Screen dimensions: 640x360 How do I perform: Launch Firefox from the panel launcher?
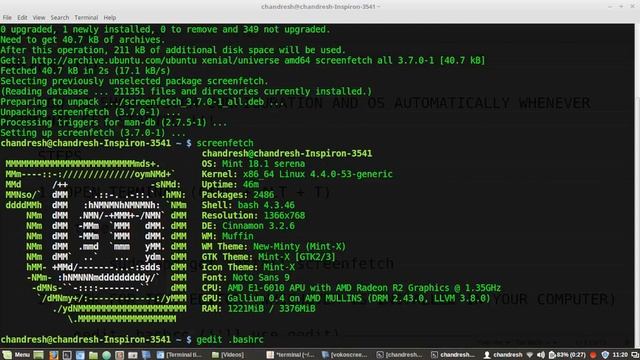pos(53,355)
